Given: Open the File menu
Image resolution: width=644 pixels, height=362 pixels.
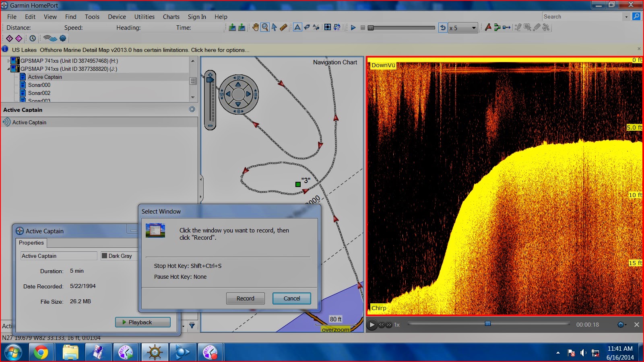Looking at the screenshot, I should pos(12,16).
